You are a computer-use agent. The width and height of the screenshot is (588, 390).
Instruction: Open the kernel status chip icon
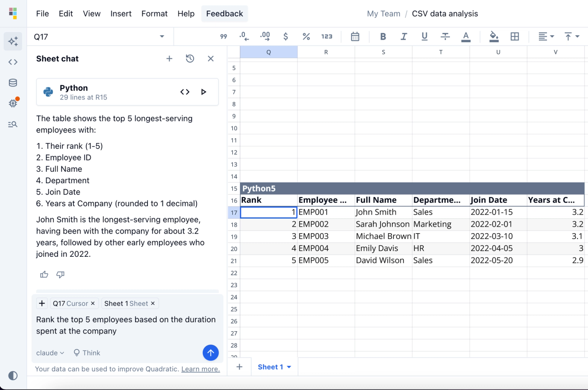pos(13,103)
